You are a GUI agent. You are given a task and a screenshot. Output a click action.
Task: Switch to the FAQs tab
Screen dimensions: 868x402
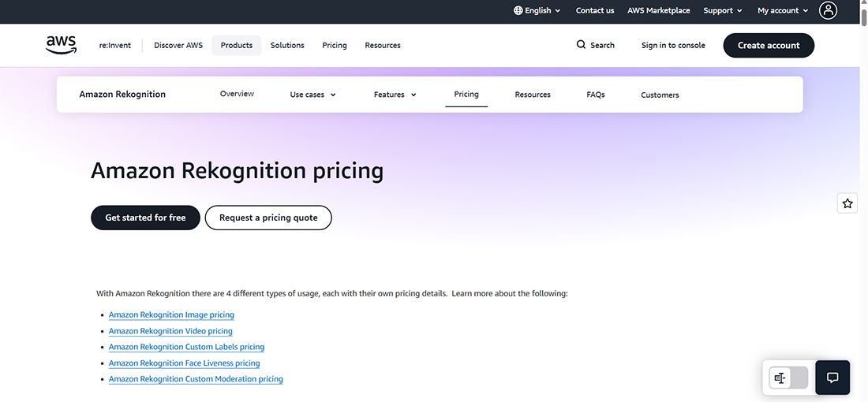click(x=596, y=95)
